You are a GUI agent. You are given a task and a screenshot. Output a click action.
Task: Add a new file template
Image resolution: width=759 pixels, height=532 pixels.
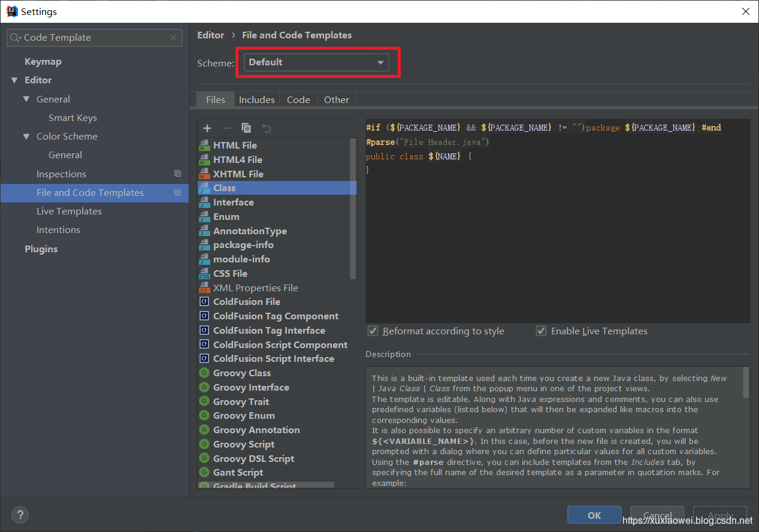pyautogui.click(x=207, y=128)
